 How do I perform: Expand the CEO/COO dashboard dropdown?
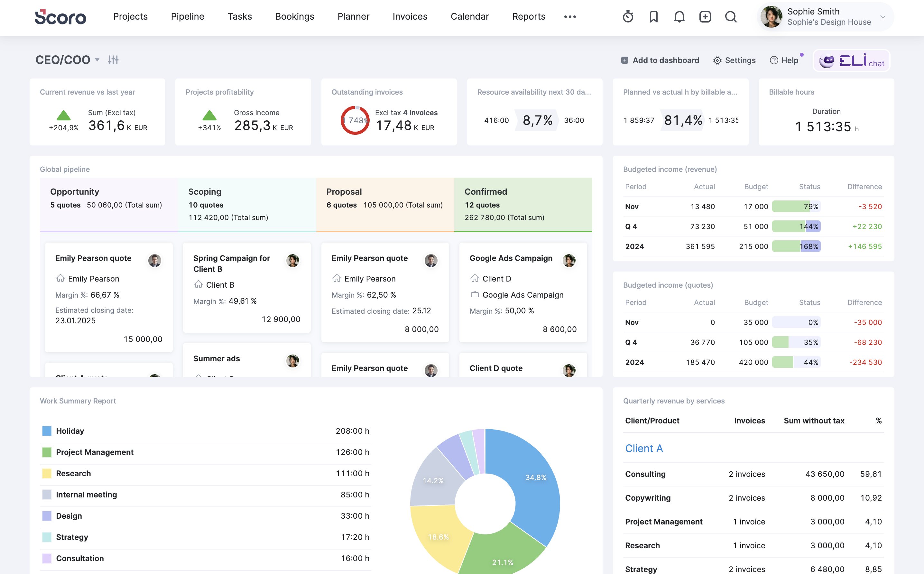pyautogui.click(x=97, y=60)
